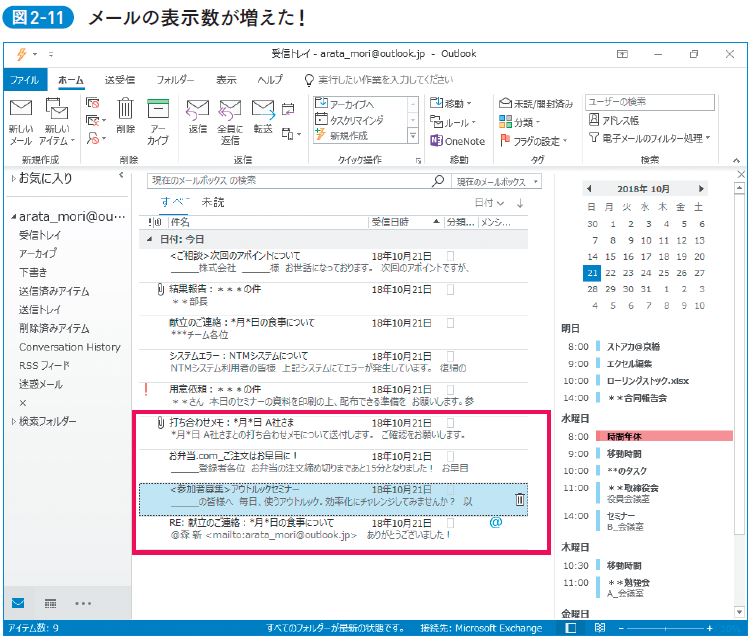Image resolution: width=754 pixels, height=642 pixels.
Task: Toggle flag checkbox for システムエラー mail
Action: click(450, 356)
